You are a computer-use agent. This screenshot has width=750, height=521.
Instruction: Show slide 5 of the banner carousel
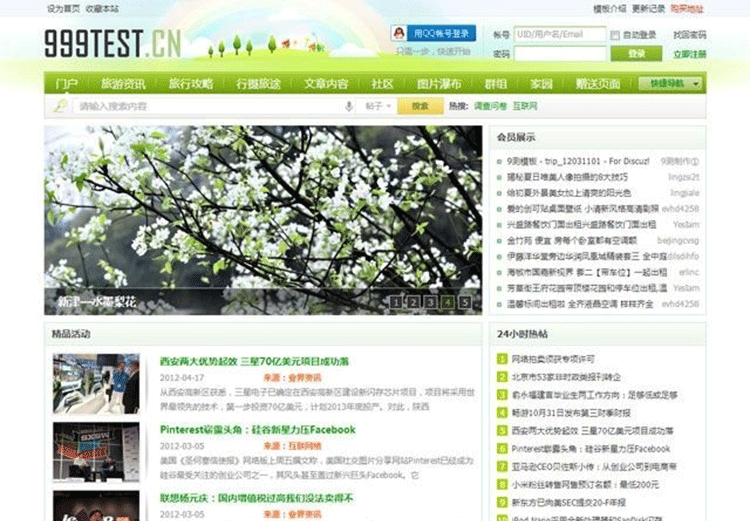coord(464,302)
